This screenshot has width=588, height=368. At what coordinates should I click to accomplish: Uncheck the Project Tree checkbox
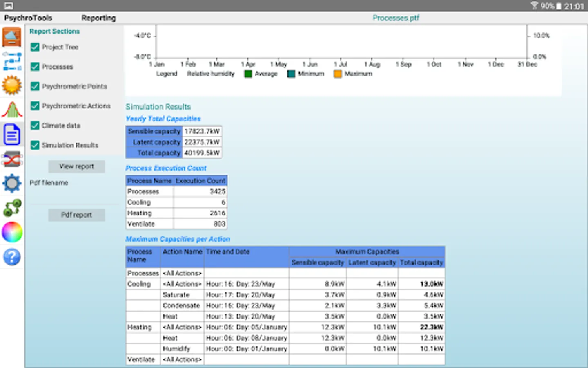35,47
